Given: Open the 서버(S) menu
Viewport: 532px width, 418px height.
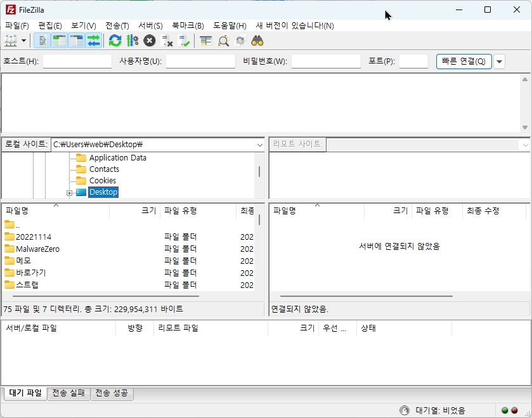Looking at the screenshot, I should (150, 26).
